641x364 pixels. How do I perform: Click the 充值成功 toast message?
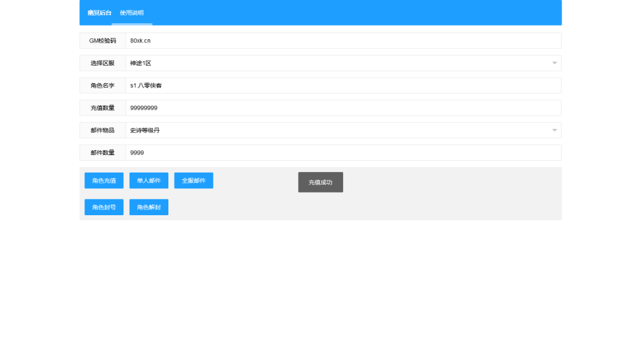pyautogui.click(x=320, y=183)
